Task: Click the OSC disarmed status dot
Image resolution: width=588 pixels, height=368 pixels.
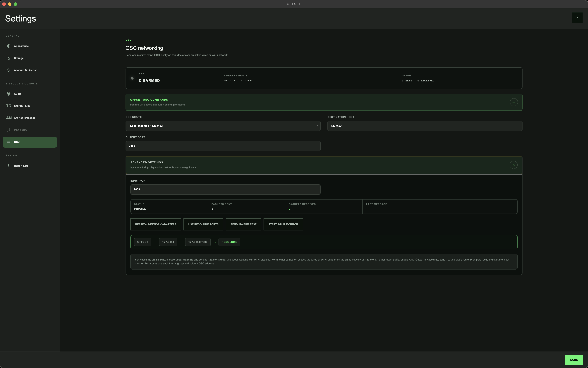Action: [132, 78]
